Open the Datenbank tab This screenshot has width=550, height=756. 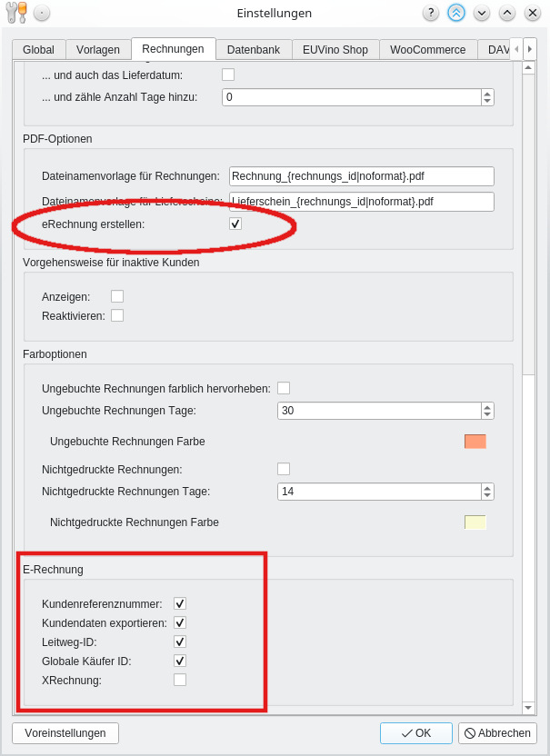click(254, 50)
